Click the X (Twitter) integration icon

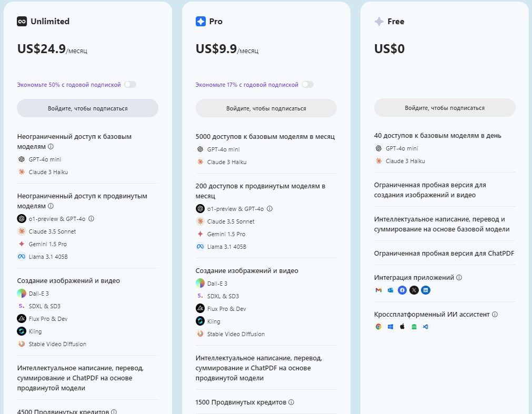(x=414, y=290)
